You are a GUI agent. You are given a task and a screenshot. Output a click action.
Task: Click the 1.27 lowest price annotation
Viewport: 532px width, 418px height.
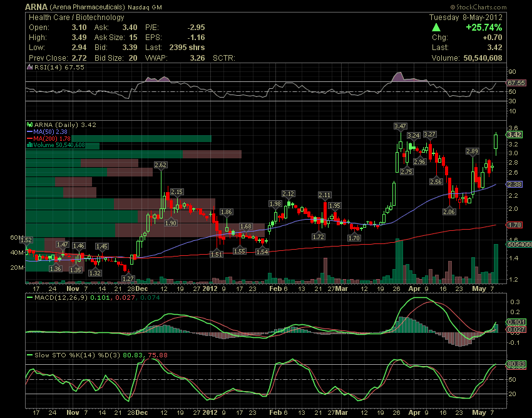[128, 278]
